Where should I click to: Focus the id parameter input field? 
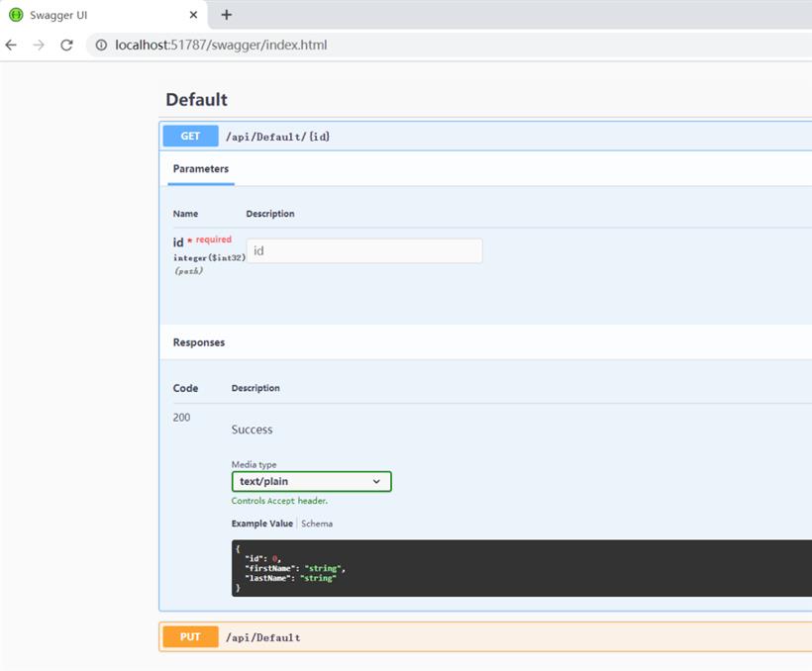[x=364, y=250]
